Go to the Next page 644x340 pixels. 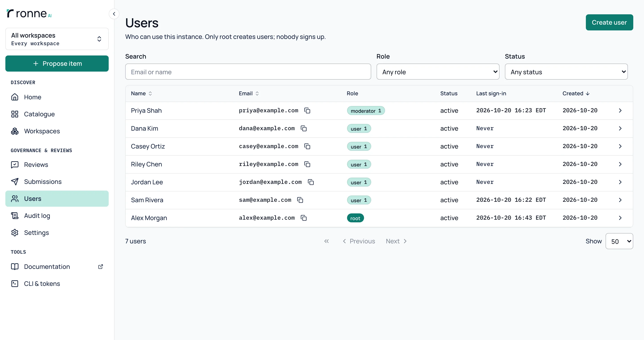396,241
